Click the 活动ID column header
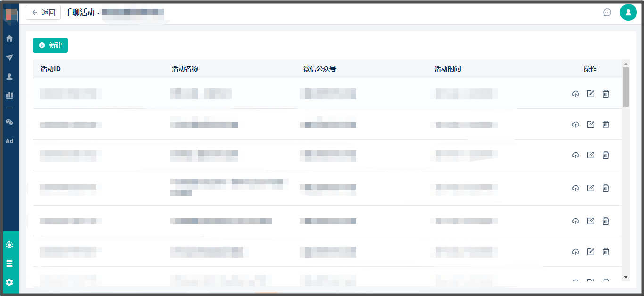Screen dimensions: 644x296 click(x=50, y=69)
